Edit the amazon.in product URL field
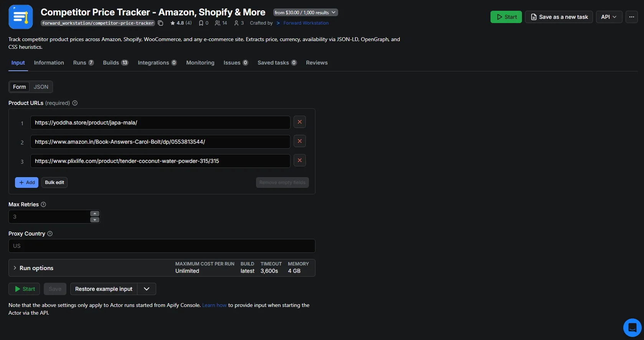Screen dimensions: 644x340 tap(160, 142)
